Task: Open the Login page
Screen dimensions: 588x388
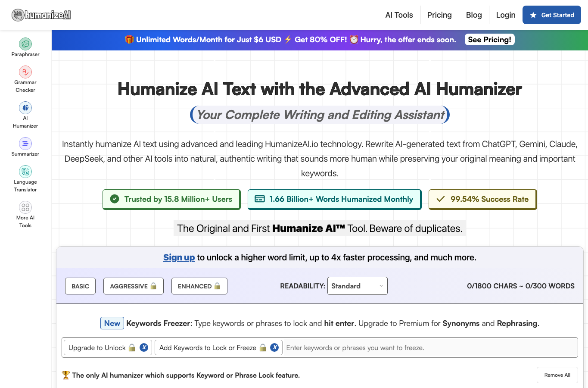Action: (x=506, y=15)
